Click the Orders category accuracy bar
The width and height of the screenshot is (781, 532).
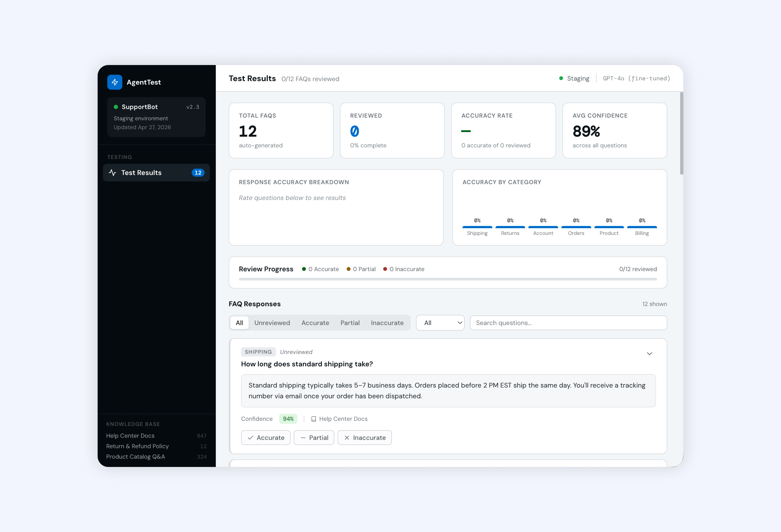[576, 227]
